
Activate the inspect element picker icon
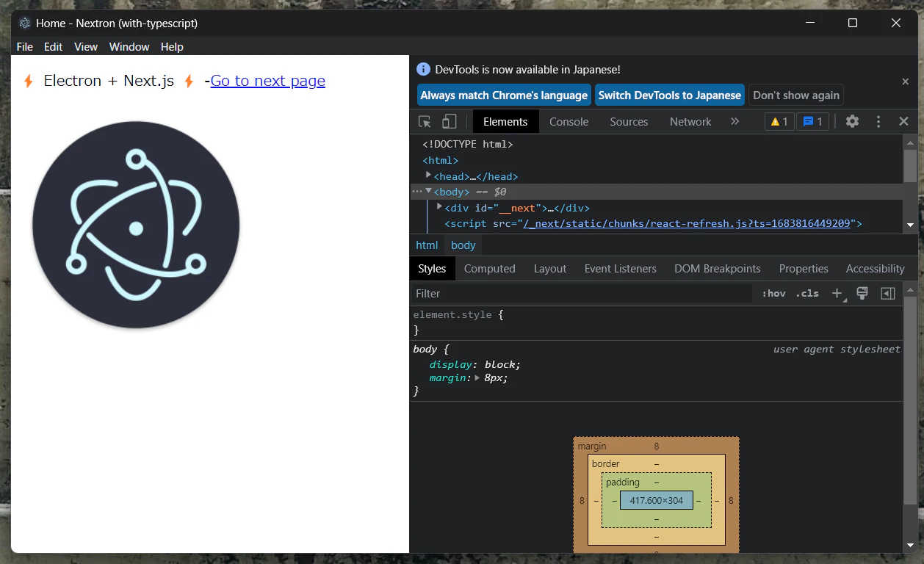click(x=425, y=122)
